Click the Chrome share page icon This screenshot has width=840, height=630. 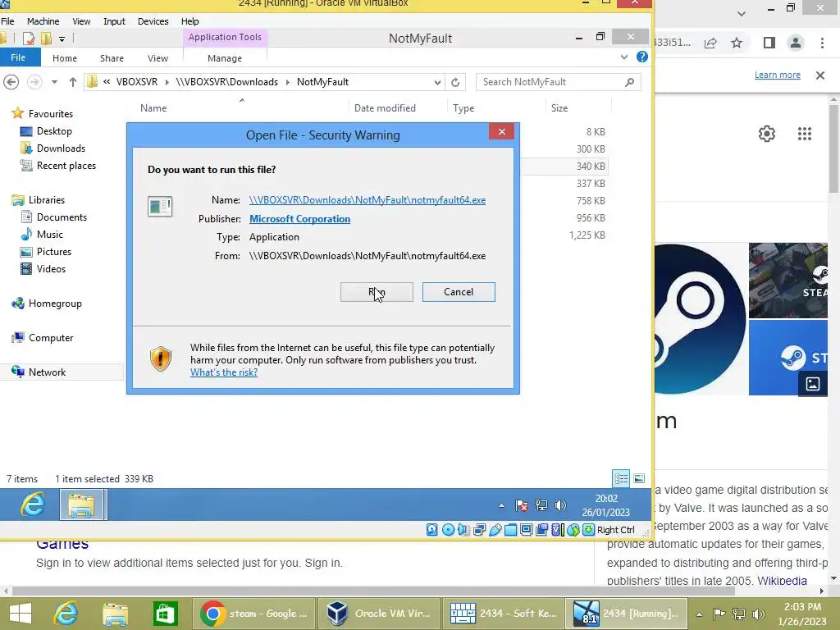tap(711, 43)
